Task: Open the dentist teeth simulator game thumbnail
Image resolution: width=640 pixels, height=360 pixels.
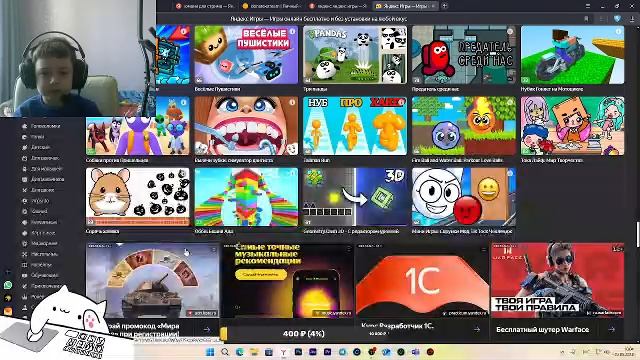Action: 246,126
